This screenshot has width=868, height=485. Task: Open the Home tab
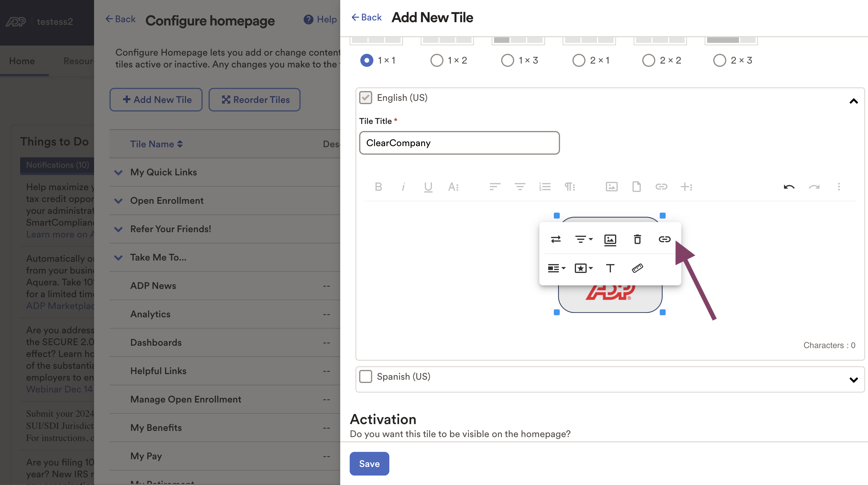coord(22,61)
